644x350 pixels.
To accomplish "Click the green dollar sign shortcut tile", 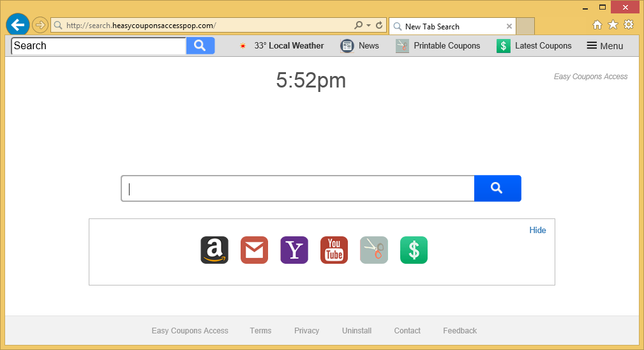I will tap(414, 250).
